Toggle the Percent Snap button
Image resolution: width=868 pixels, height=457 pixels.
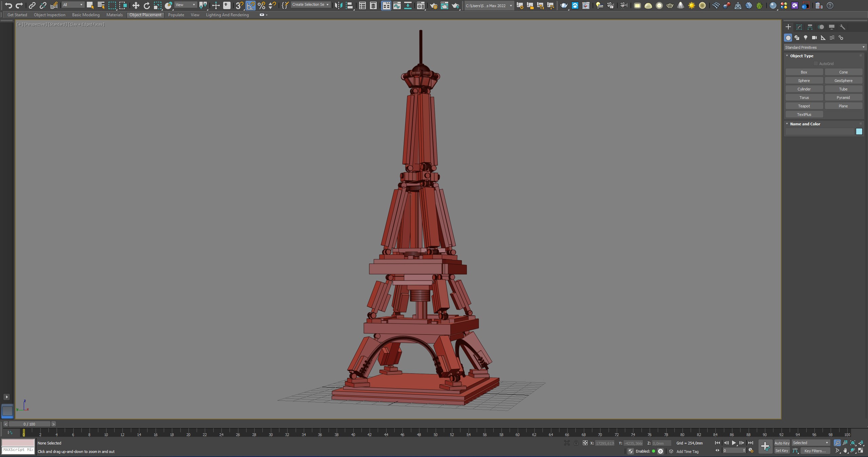(x=261, y=5)
